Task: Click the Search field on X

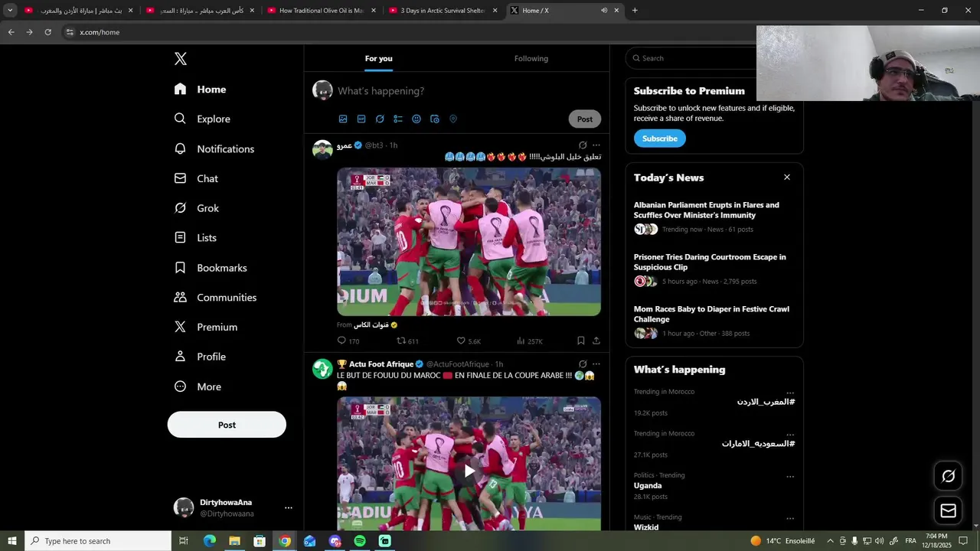Action: point(693,58)
